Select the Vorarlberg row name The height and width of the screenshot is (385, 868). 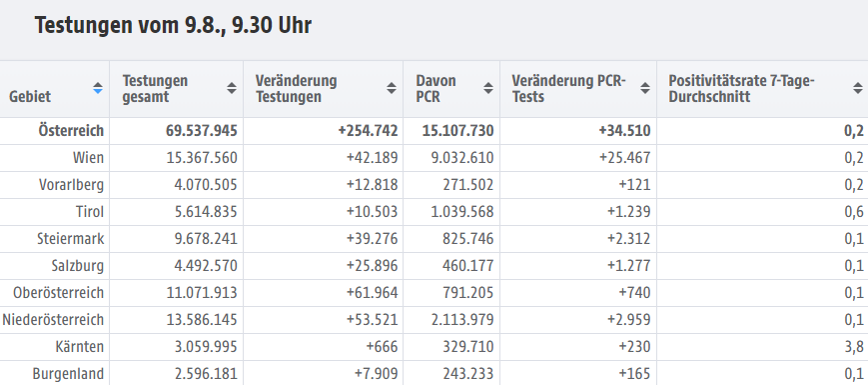click(x=71, y=185)
